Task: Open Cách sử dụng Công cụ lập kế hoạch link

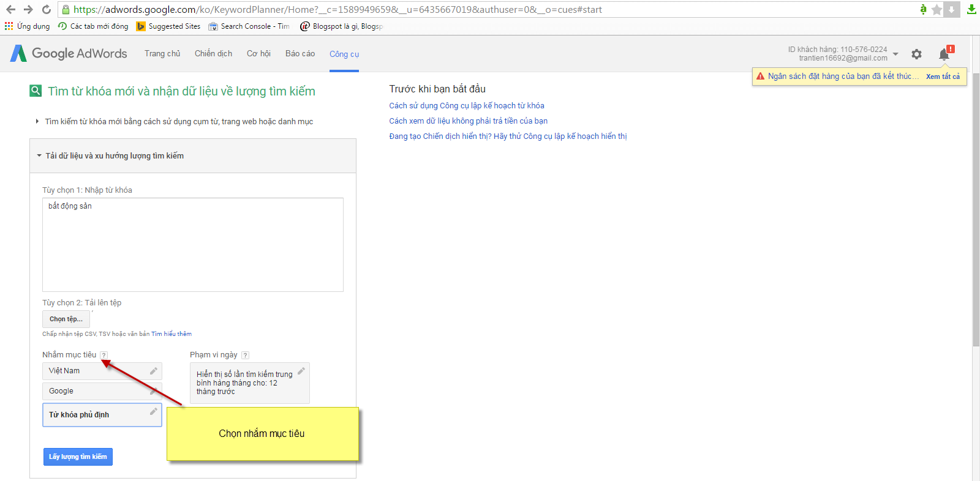Action: click(466, 106)
